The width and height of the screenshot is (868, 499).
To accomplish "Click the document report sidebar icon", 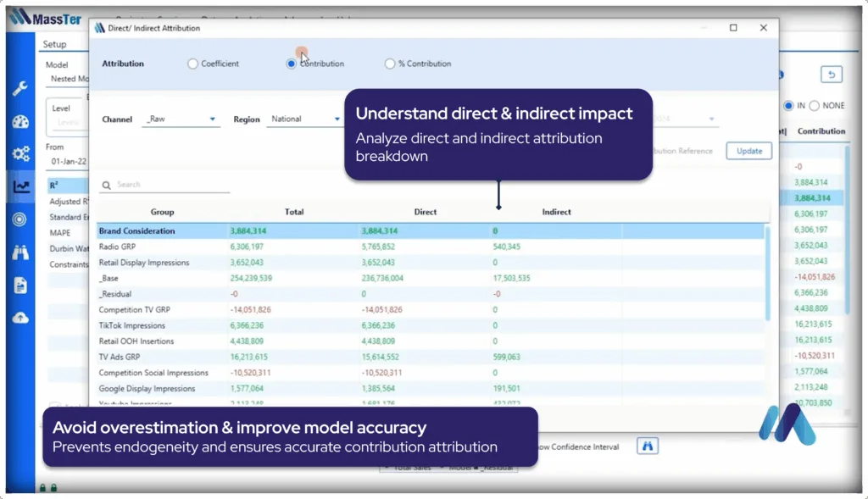I will (x=21, y=286).
